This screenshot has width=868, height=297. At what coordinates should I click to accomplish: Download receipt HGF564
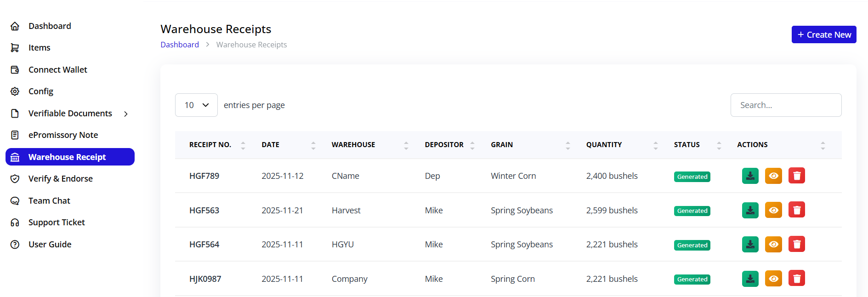click(750, 244)
